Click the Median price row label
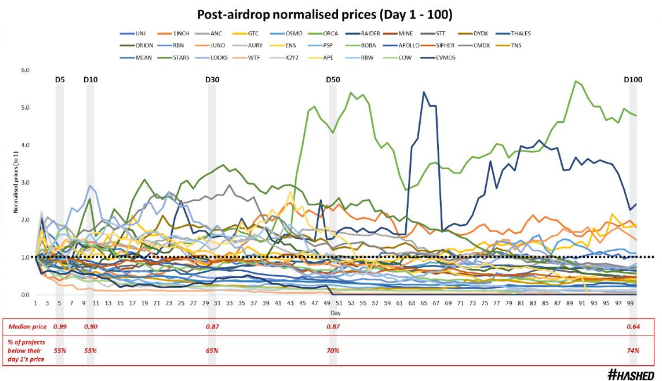662x381 pixels. (x=27, y=327)
